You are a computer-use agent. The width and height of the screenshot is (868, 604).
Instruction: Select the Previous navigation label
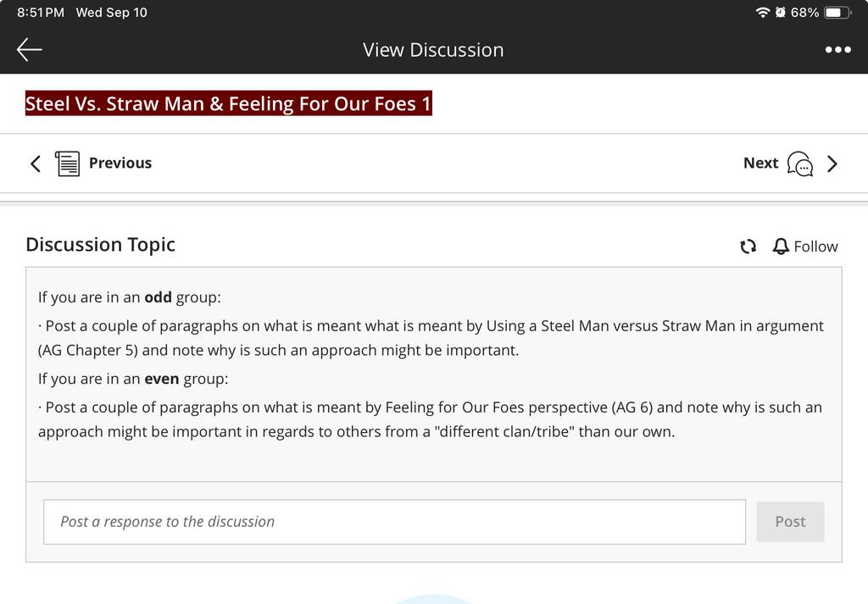(x=120, y=163)
